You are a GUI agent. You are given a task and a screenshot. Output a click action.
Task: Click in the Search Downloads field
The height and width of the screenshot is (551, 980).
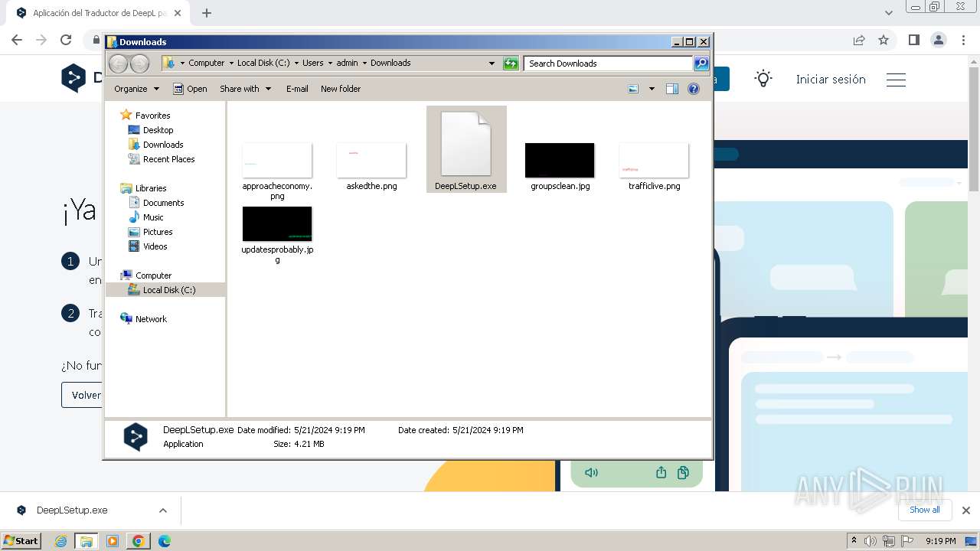coord(608,64)
